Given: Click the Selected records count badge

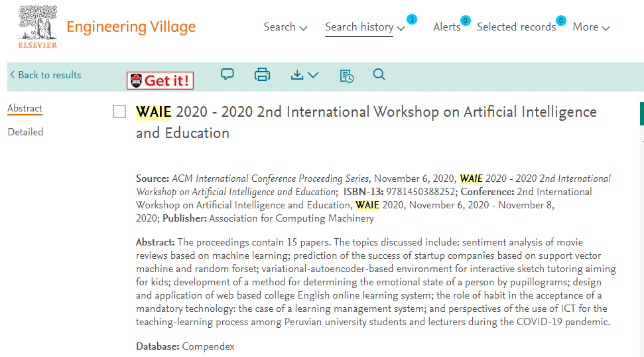Looking at the screenshot, I should [x=561, y=21].
